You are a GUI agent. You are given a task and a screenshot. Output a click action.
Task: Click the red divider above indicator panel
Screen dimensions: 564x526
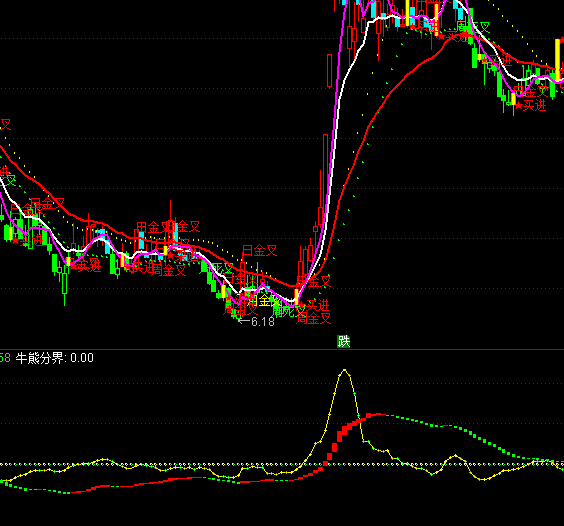point(282,349)
